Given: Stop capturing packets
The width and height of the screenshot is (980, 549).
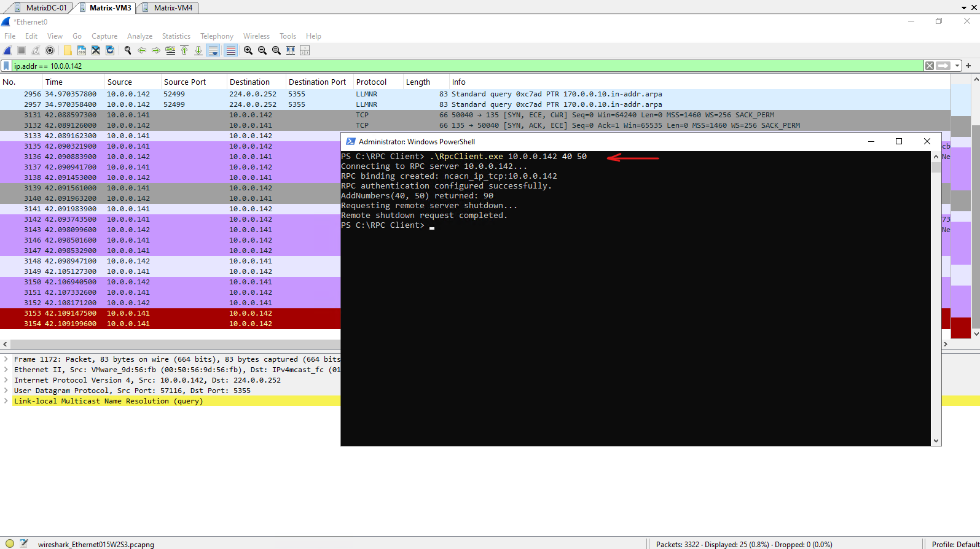Looking at the screenshot, I should coord(22,50).
